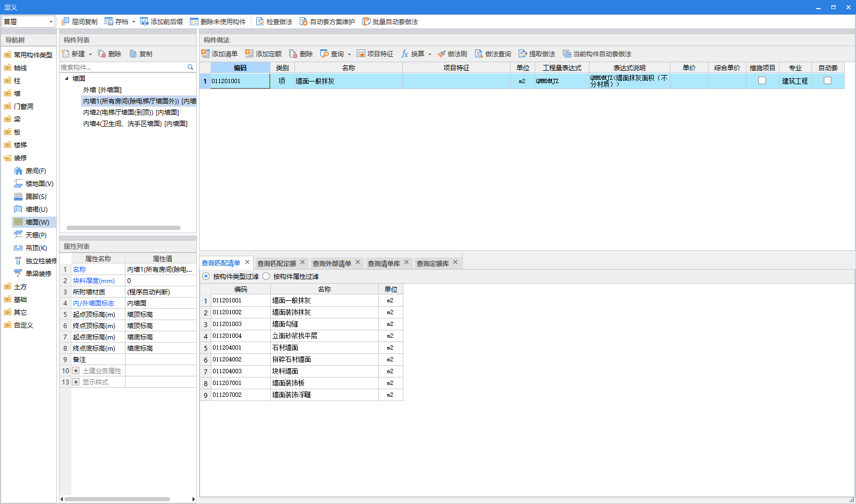Open the 块料厚度(mm) property link
The image size is (856, 504).
tap(93, 280)
